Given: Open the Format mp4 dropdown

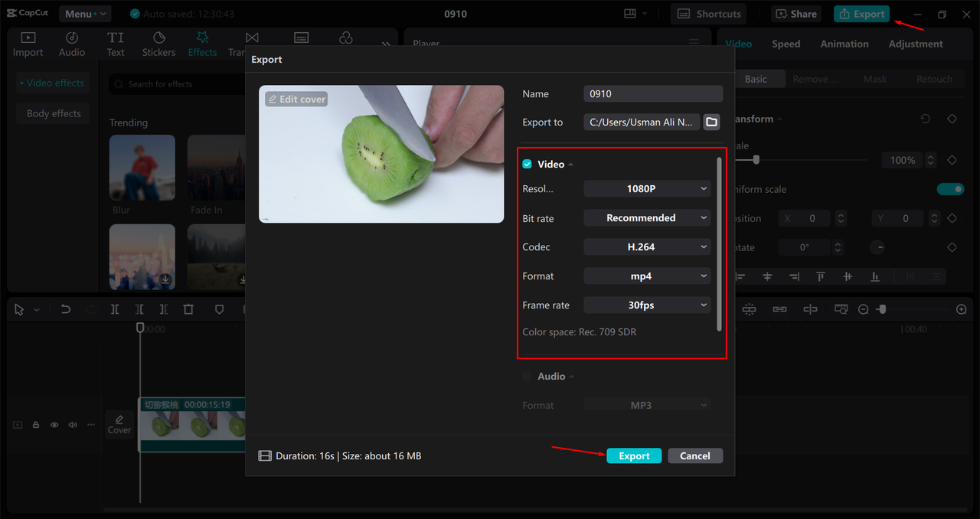Looking at the screenshot, I should (x=647, y=276).
